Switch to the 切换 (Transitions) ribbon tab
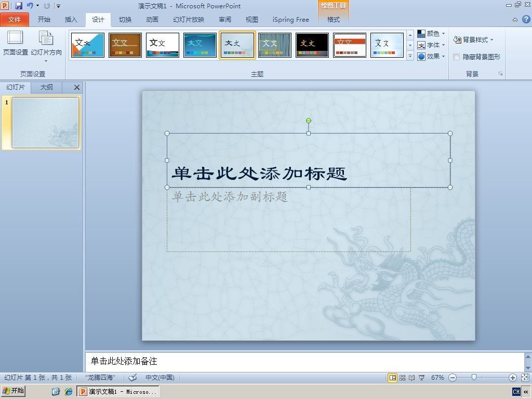Screen dimensions: 532x399 tap(125, 20)
